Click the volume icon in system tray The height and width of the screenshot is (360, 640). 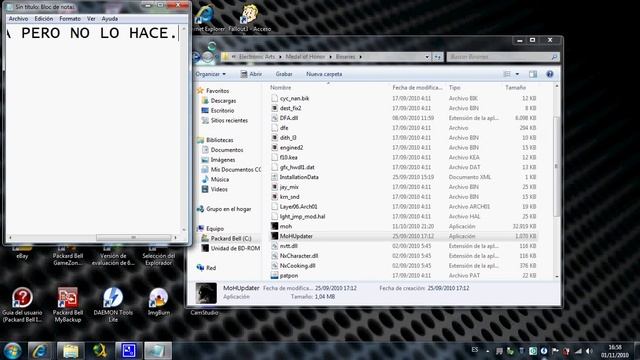[589, 351]
